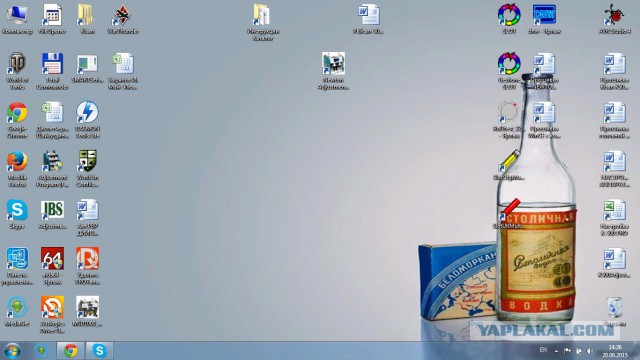The height and width of the screenshot is (360, 640).
Task: Open the blue Intel control panel shortcut
Action: (x=17, y=258)
